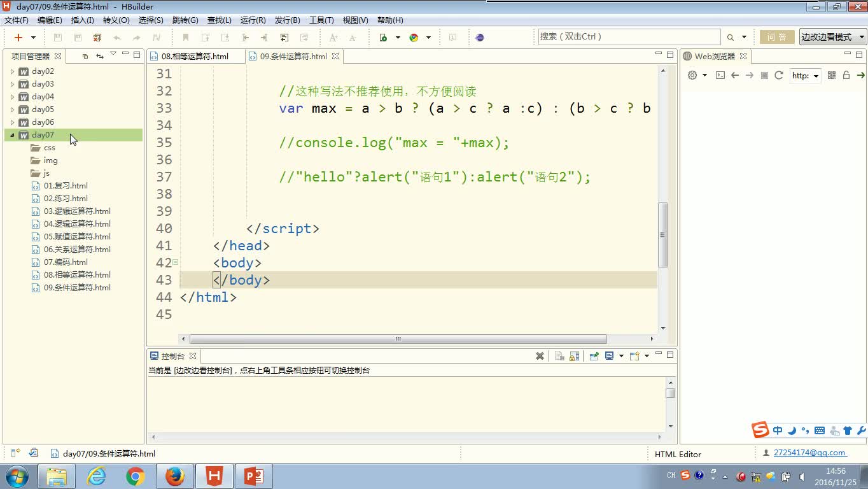This screenshot has width=868, height=489.
Task: Open the 编辑(E) menu
Action: tap(50, 20)
